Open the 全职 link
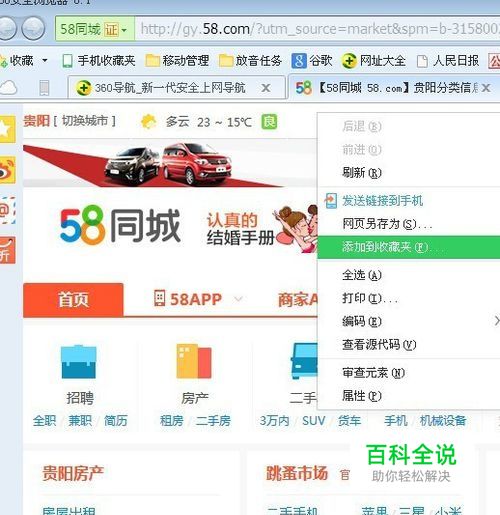The height and width of the screenshot is (515, 500). (x=44, y=421)
